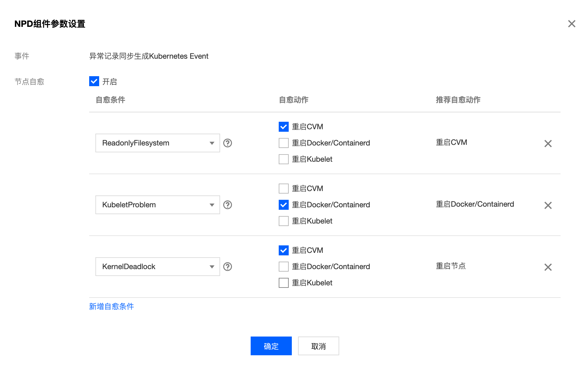Click the 节点自愈 label
Screen dimensions: 588x369
pos(29,82)
